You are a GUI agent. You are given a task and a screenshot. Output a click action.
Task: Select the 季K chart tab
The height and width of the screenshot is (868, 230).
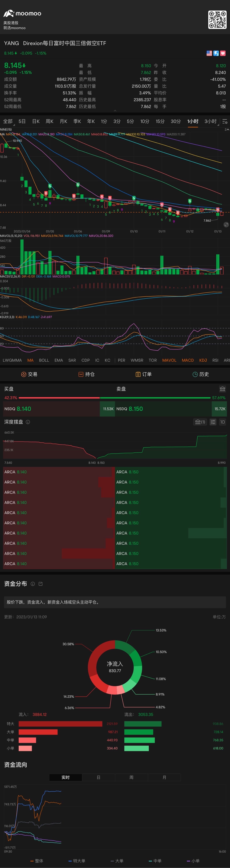(x=77, y=121)
